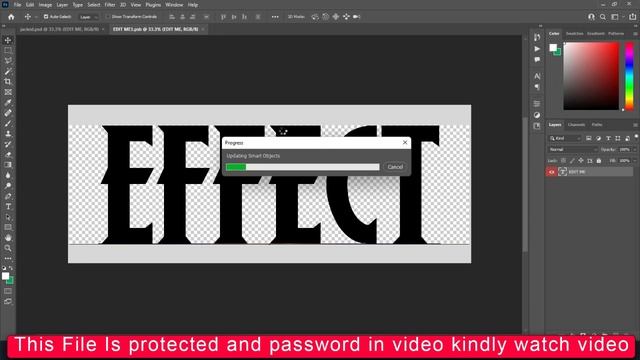Select the Gradient tool

tap(8, 165)
